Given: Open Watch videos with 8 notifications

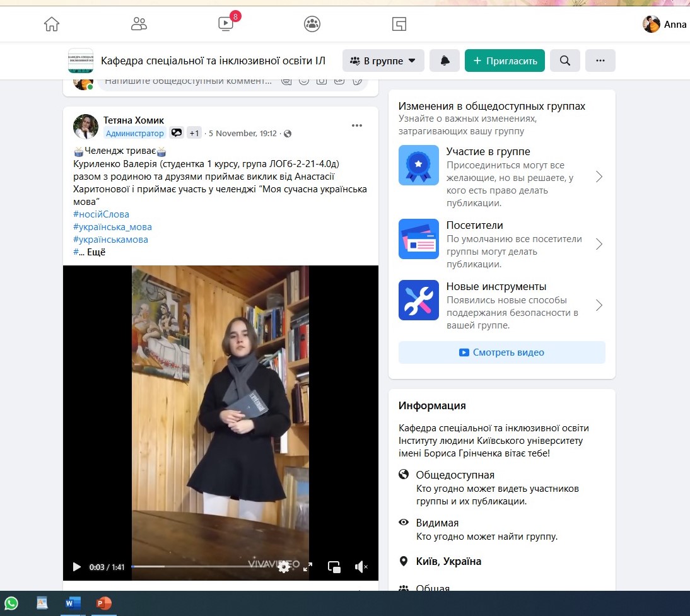Looking at the screenshot, I should click(226, 24).
